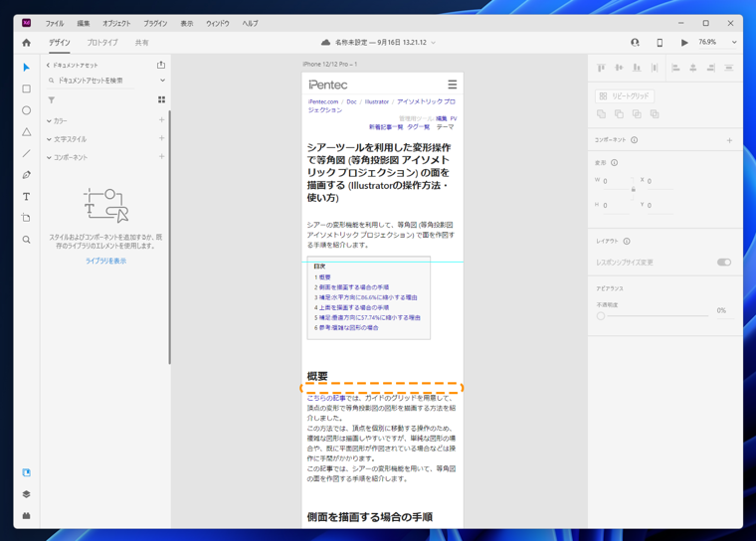This screenshot has height=541, width=756.
Task: Toggle the aspect ratio lock icon
Action: pos(633,190)
